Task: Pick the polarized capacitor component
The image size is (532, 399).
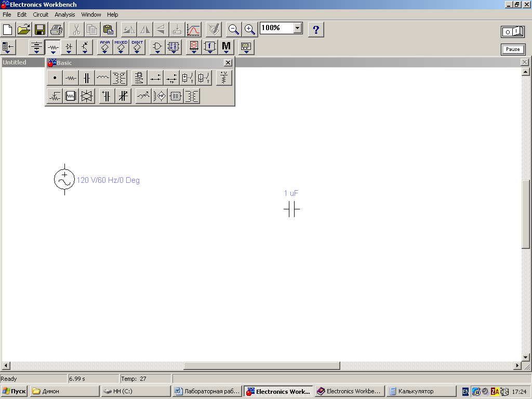Action: [x=107, y=96]
